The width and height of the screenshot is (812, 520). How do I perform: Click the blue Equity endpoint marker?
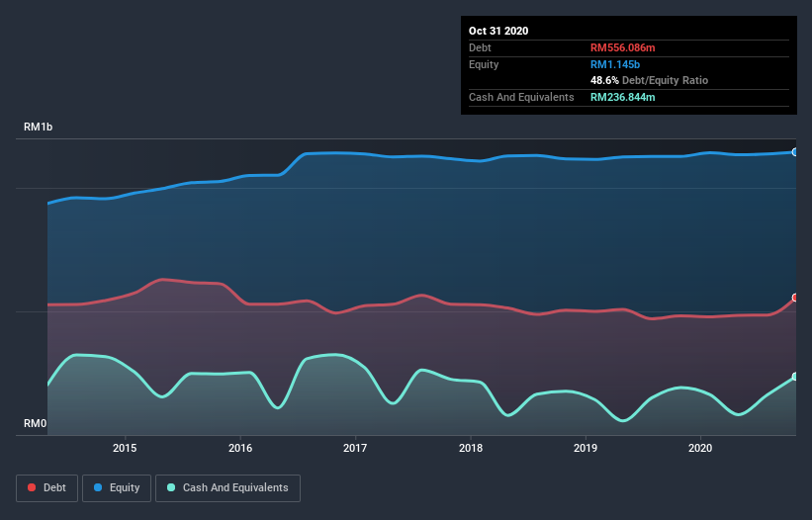click(795, 152)
